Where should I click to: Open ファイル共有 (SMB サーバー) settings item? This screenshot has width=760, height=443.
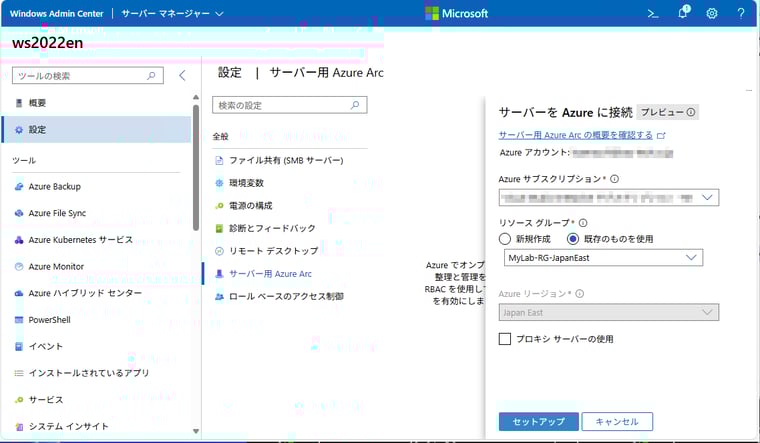285,160
